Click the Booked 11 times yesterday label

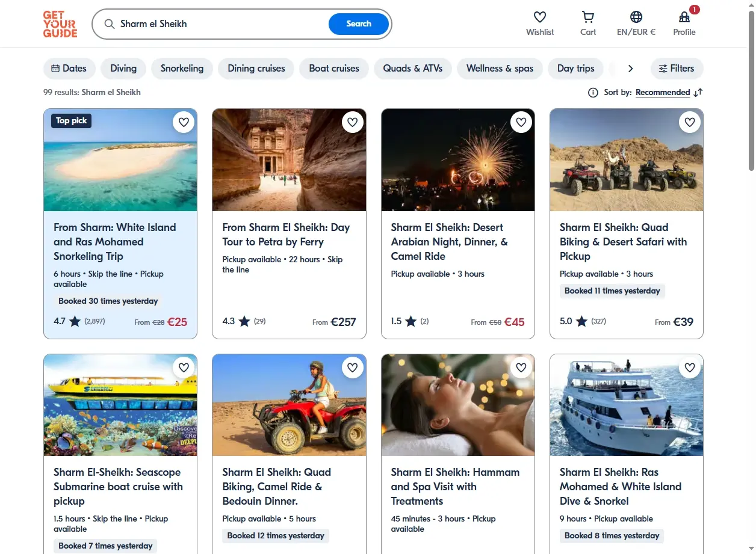point(612,291)
